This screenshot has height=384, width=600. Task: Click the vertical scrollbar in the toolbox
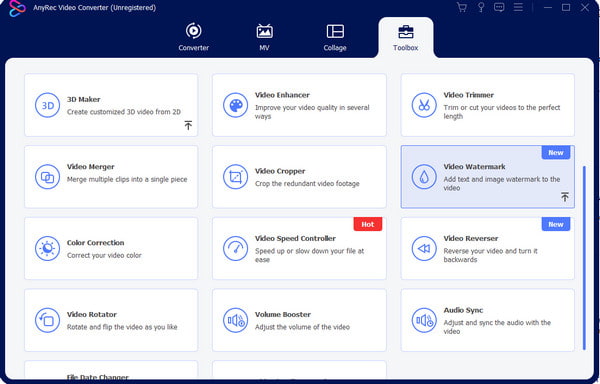coord(584,258)
